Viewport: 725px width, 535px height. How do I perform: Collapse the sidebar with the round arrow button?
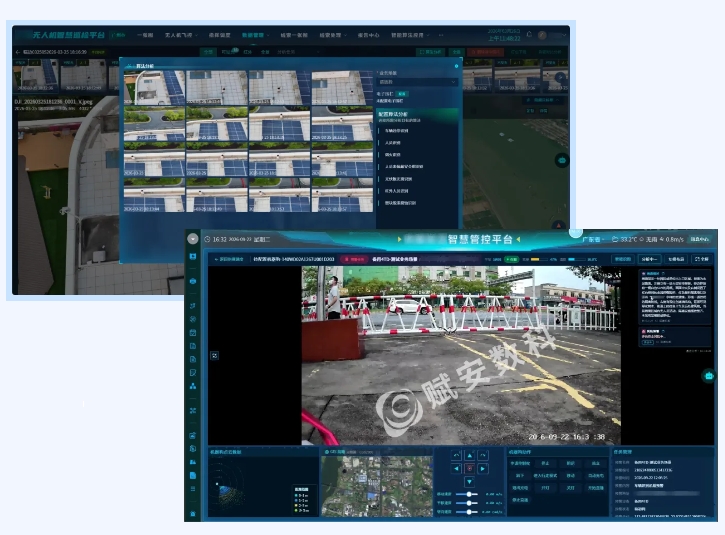tap(193, 239)
